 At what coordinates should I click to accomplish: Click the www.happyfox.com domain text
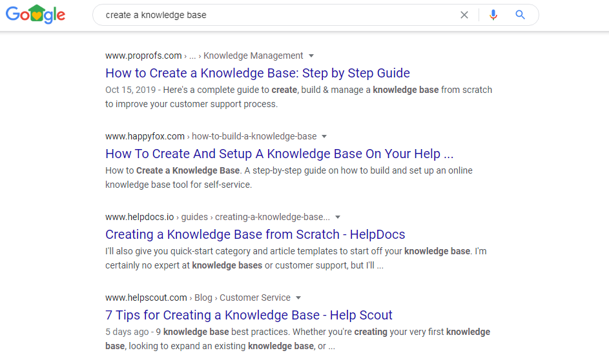click(x=145, y=136)
